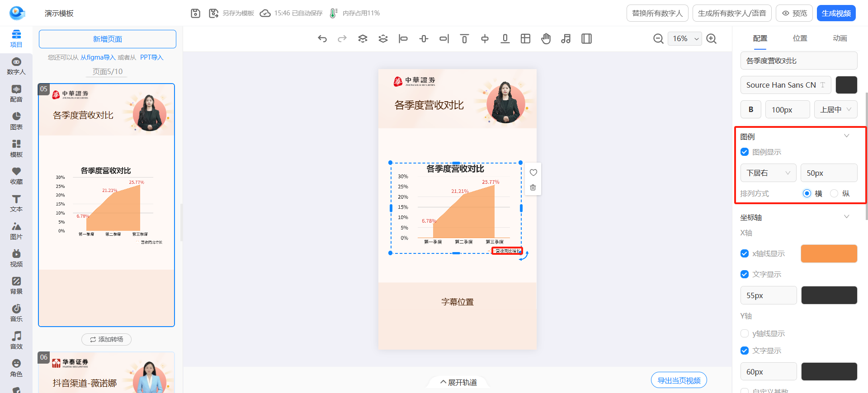The width and height of the screenshot is (868, 393).
Task: Open the 图表 chart sidebar panel
Action: click(x=16, y=121)
